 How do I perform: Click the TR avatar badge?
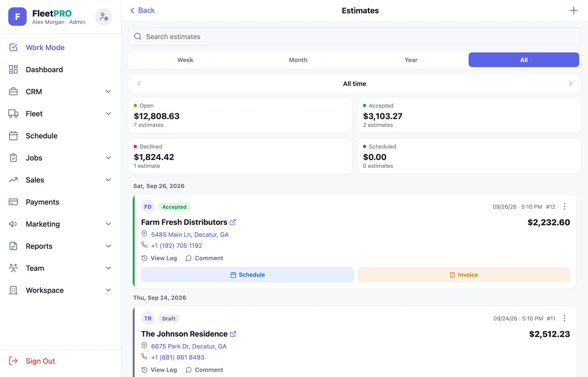[x=148, y=319]
